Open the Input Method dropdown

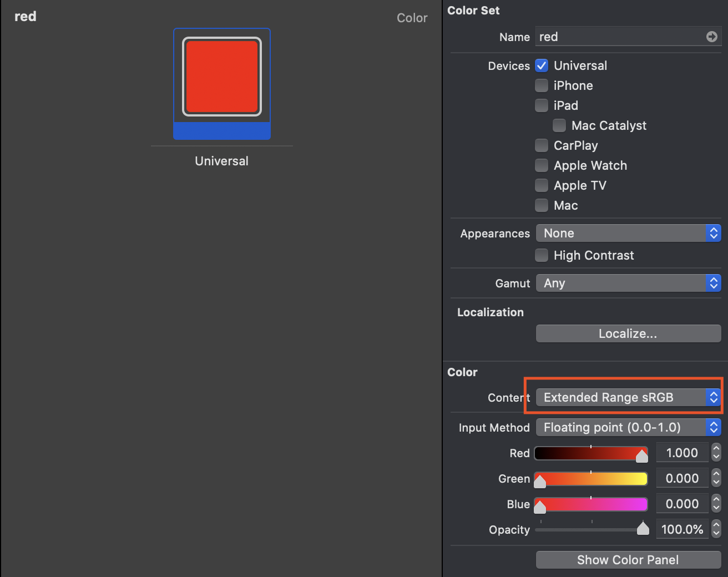tap(628, 427)
